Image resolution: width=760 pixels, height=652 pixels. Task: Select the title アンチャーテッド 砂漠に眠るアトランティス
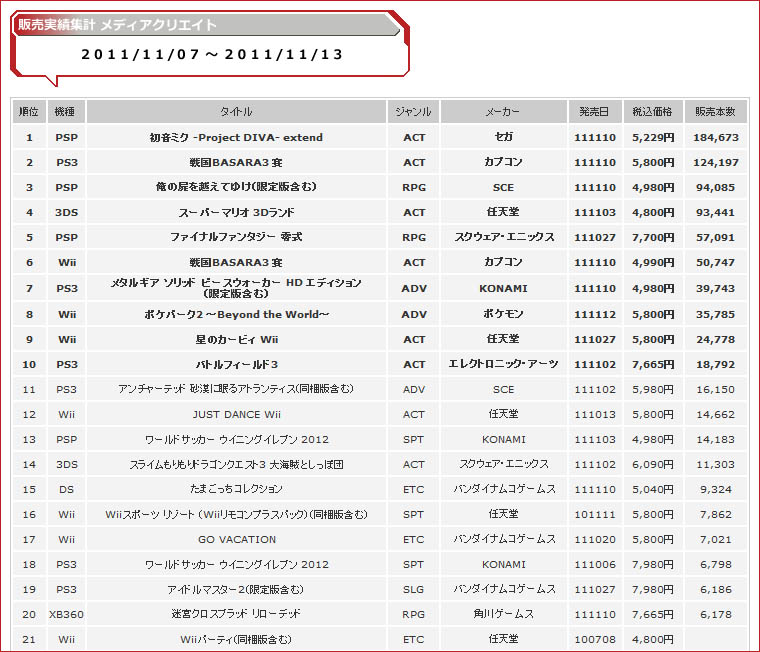(207, 389)
